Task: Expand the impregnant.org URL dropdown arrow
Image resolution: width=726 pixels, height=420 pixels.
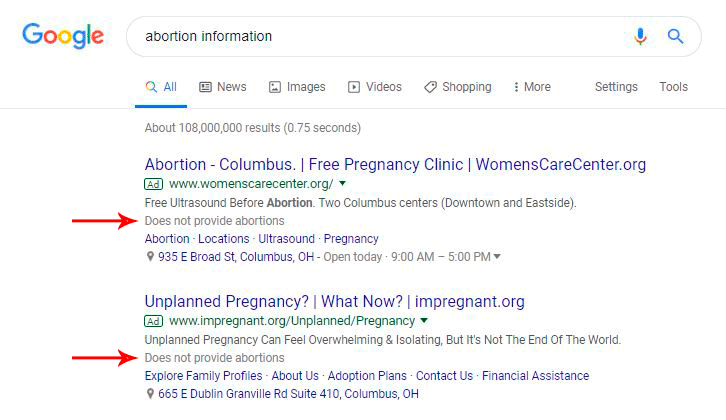Action: 424,321
